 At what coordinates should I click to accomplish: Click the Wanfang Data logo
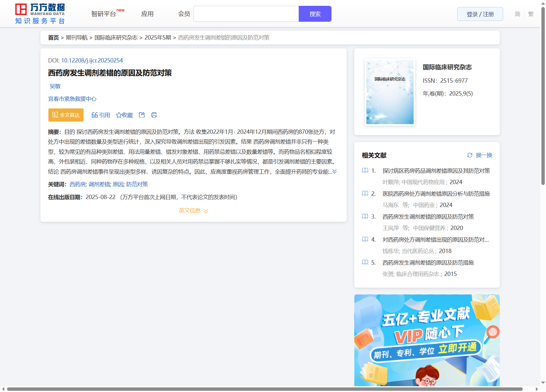[x=40, y=14]
